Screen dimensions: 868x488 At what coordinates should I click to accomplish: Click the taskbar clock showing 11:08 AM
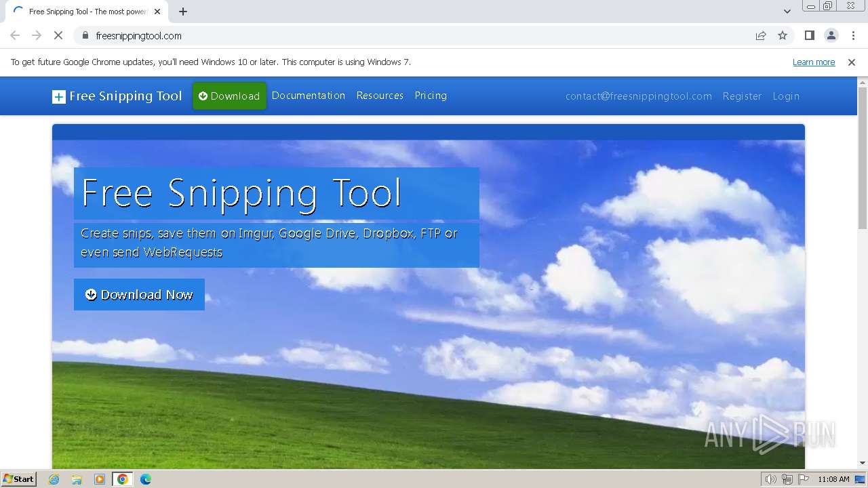[833, 479]
